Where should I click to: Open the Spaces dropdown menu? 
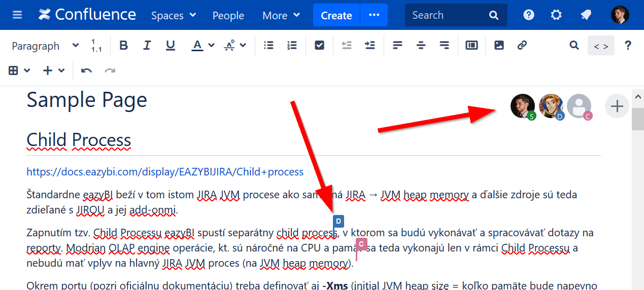point(174,15)
